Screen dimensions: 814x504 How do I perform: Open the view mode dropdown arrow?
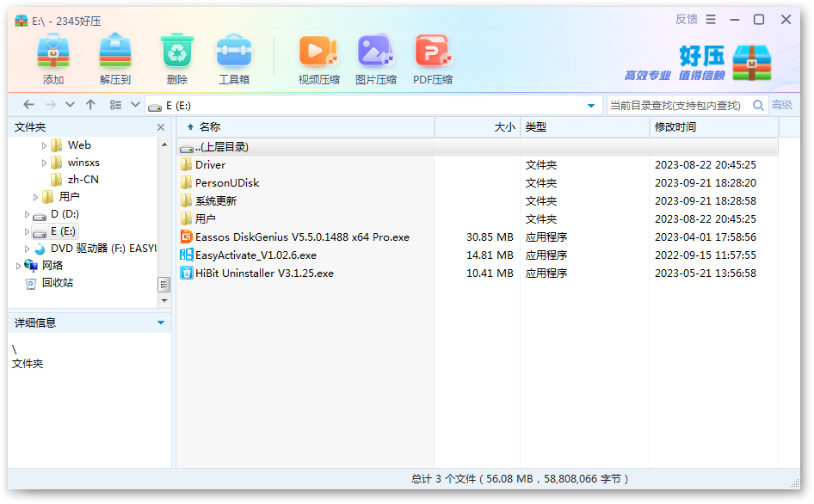pos(135,105)
